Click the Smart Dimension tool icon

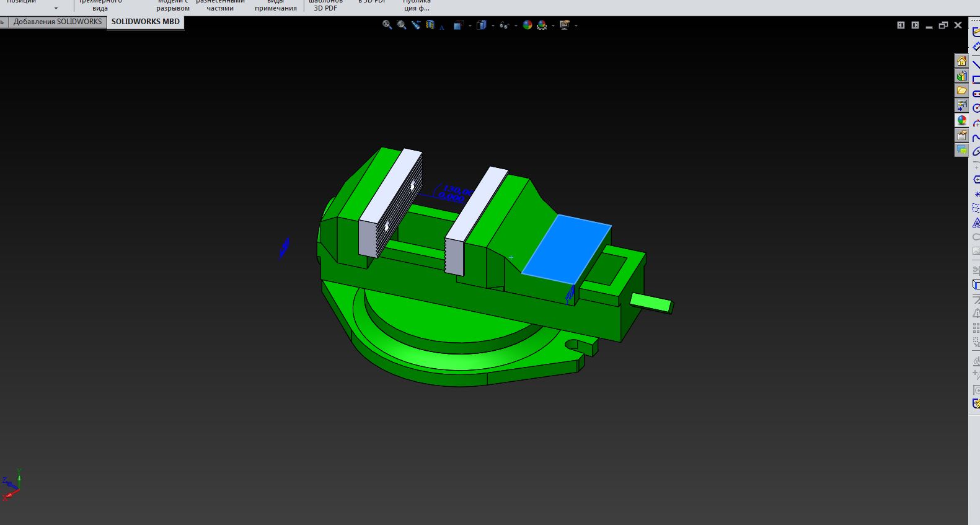point(976,46)
